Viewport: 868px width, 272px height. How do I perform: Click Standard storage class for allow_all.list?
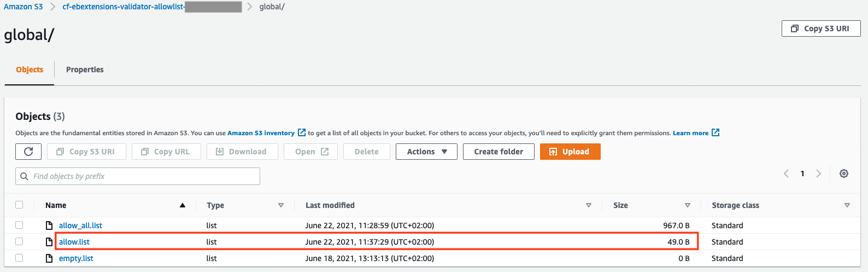(x=727, y=225)
